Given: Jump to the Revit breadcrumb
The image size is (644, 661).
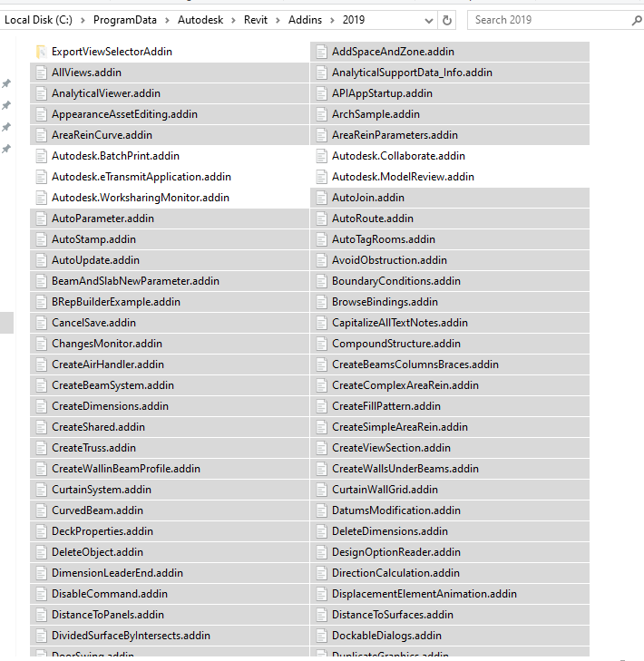Looking at the screenshot, I should [x=256, y=20].
